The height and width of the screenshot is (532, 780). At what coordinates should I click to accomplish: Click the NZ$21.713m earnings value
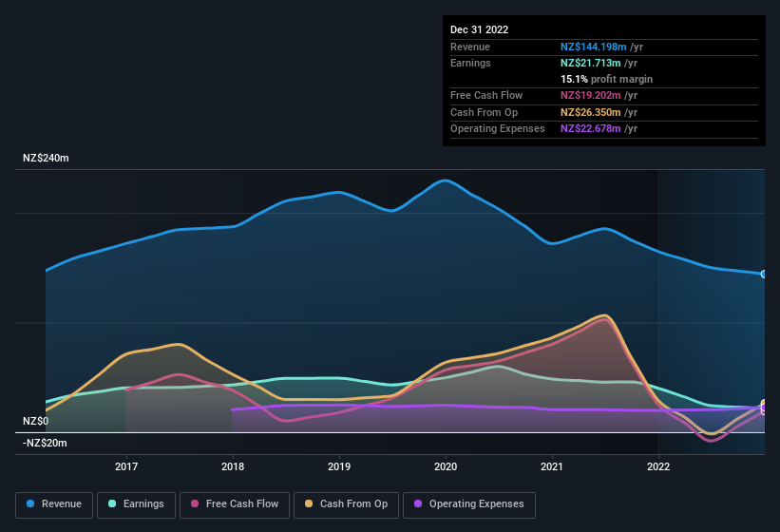pos(591,63)
